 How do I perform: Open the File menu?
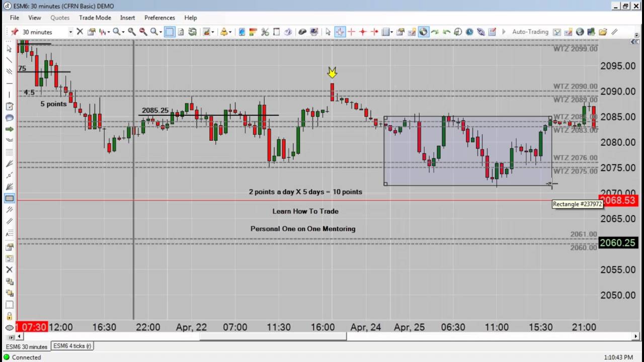tap(15, 18)
